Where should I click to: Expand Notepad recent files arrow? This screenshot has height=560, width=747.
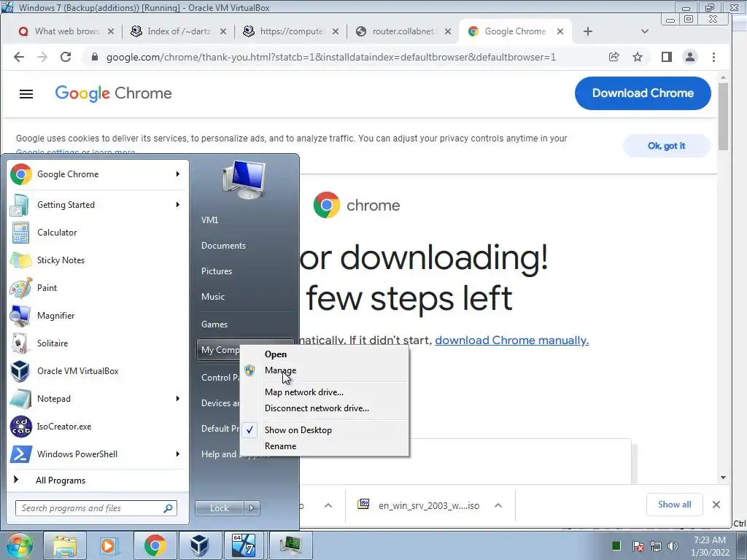point(178,399)
